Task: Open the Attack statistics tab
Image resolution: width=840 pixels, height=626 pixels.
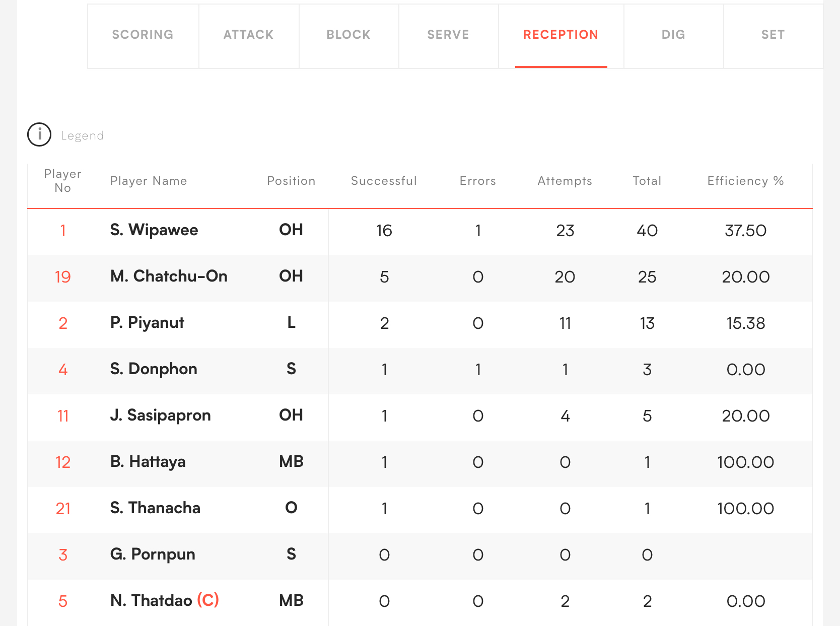Action: click(248, 35)
